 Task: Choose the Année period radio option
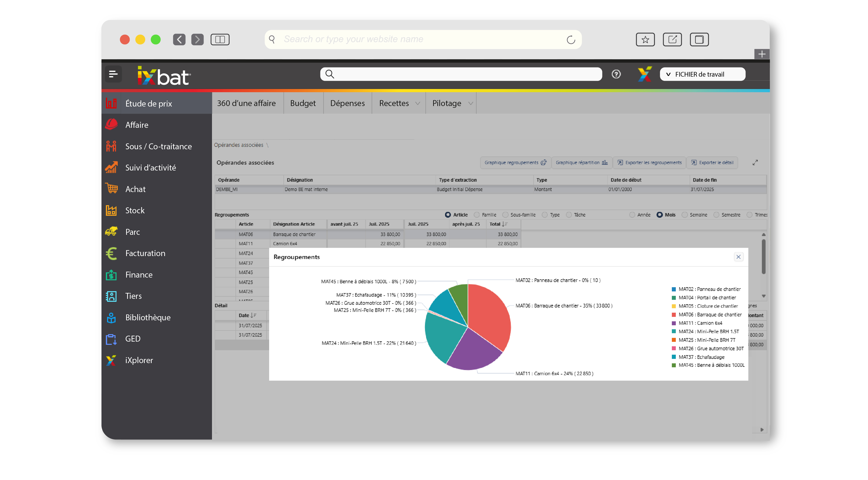(632, 215)
